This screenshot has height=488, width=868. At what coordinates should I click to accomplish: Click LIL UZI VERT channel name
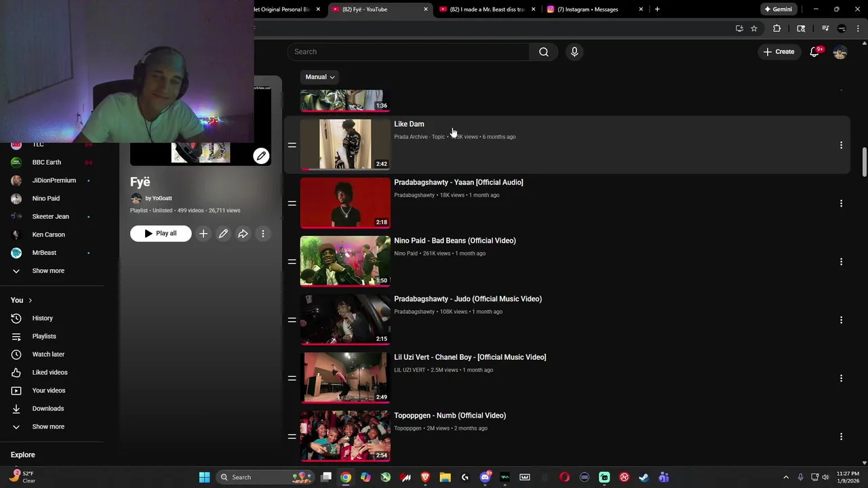pyautogui.click(x=410, y=370)
